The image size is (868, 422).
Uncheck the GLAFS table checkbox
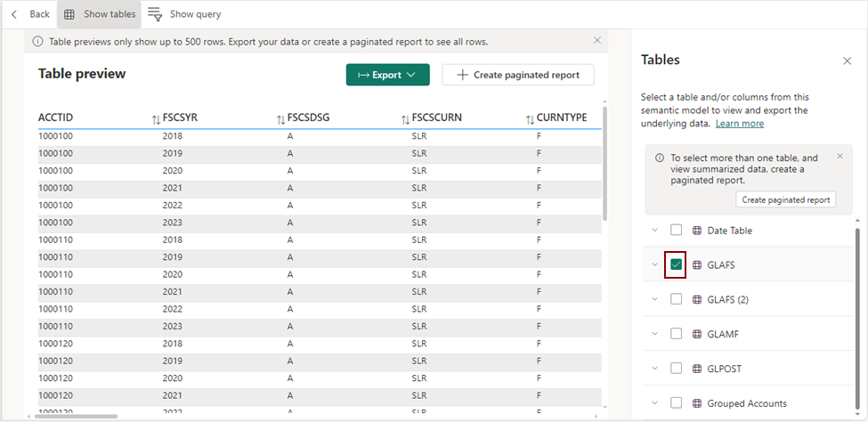[x=677, y=264]
